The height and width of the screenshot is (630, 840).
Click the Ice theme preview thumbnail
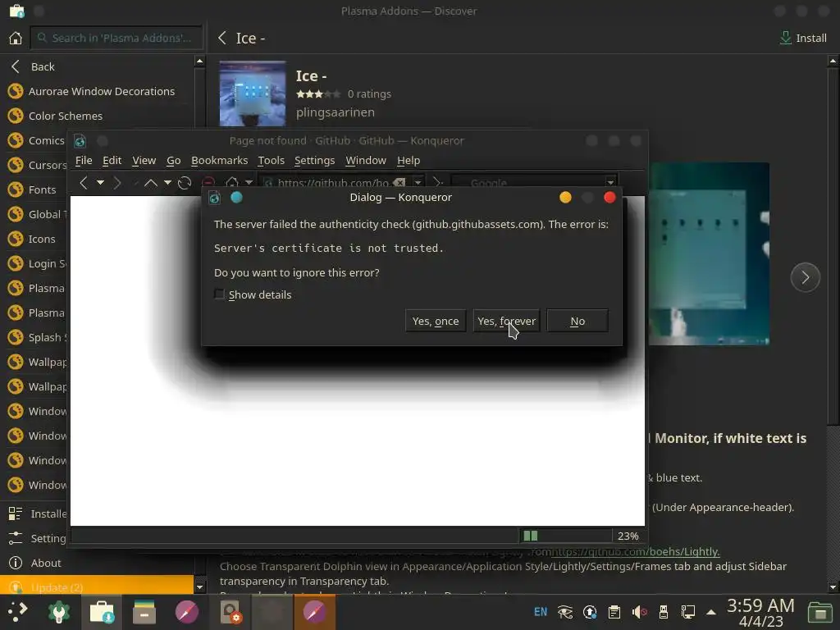click(253, 94)
